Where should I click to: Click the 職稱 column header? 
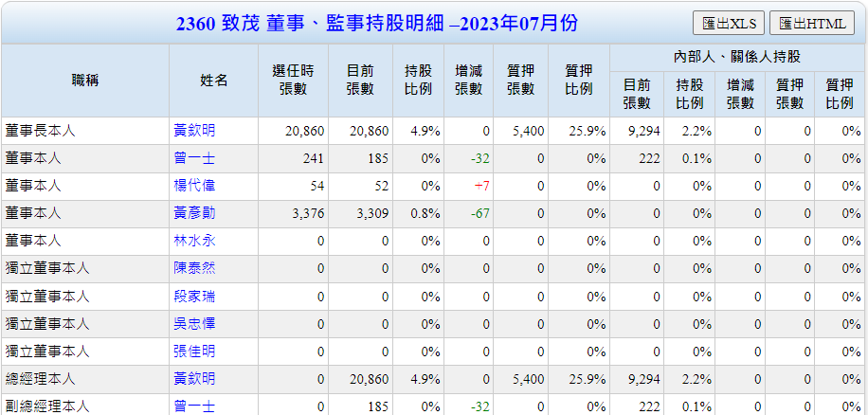(85, 81)
